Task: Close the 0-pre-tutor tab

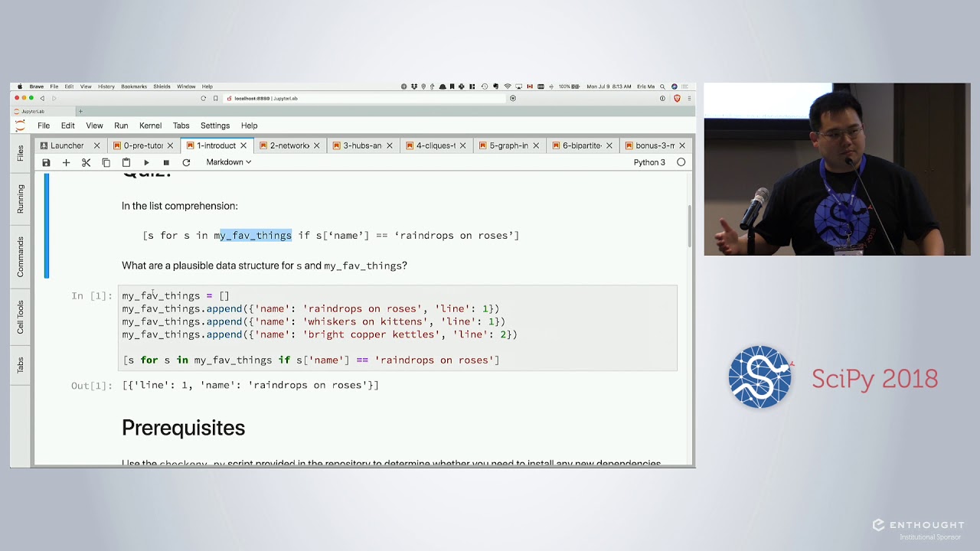Action: 170,145
